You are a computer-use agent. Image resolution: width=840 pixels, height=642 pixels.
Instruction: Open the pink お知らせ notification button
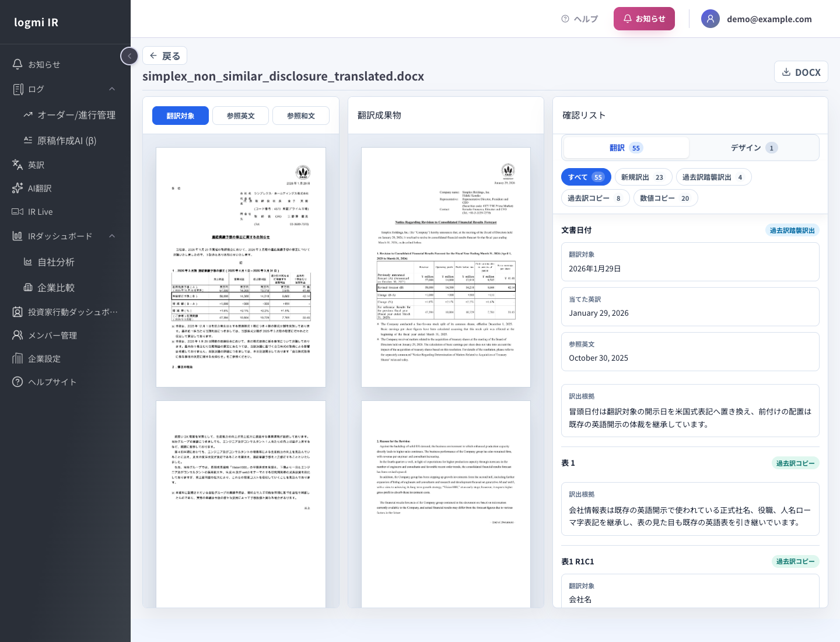(x=644, y=19)
